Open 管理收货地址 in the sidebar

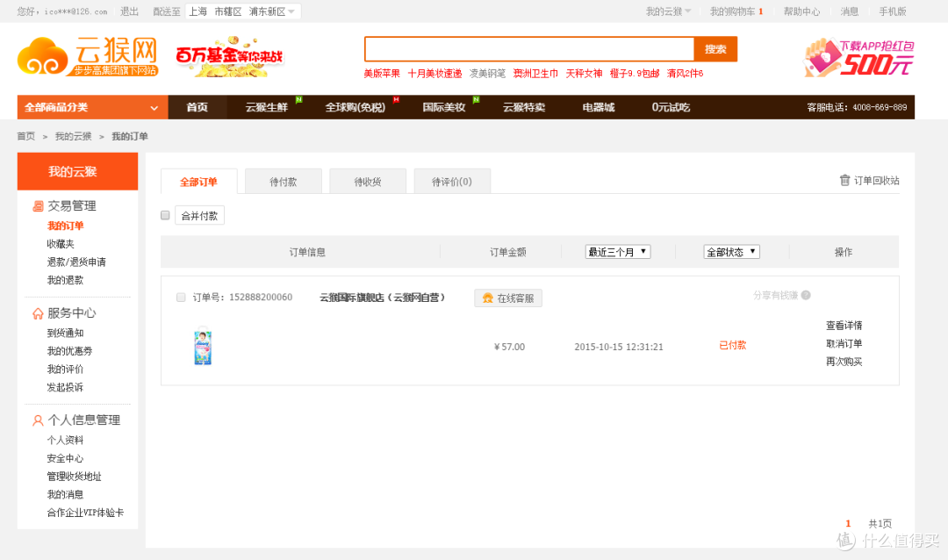(75, 476)
